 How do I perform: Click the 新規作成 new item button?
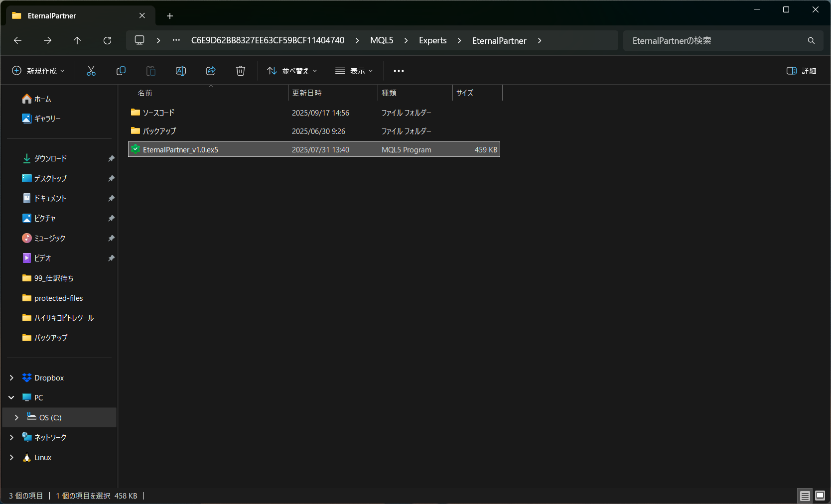pos(38,71)
